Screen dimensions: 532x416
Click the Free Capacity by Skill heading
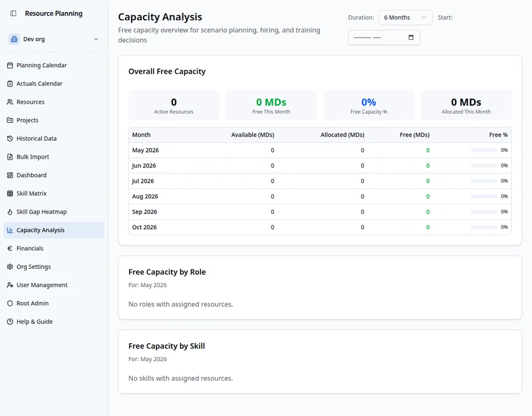tap(167, 346)
